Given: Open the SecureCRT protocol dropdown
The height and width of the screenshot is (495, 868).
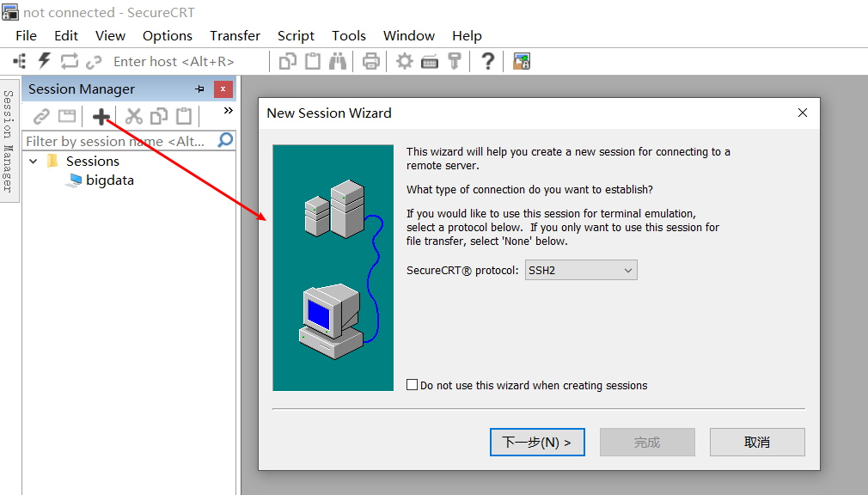Looking at the screenshot, I should point(581,270).
